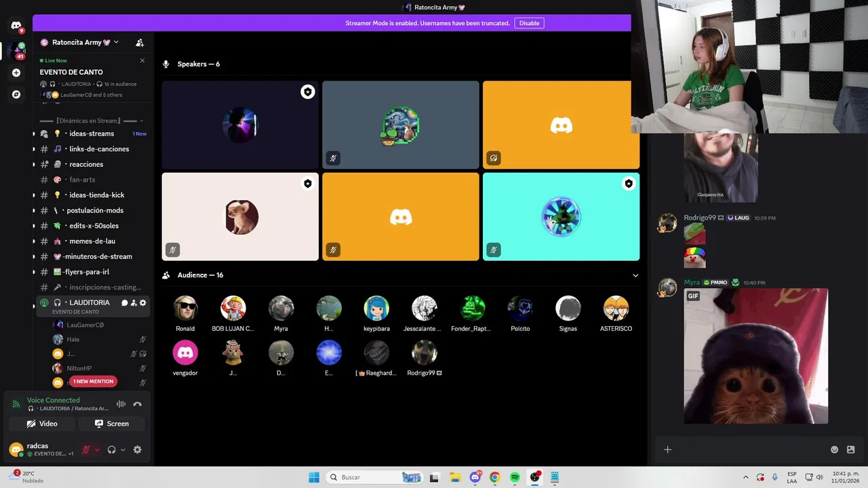Select Hale in the stage list
The height and width of the screenshot is (488, 868).
click(99, 339)
